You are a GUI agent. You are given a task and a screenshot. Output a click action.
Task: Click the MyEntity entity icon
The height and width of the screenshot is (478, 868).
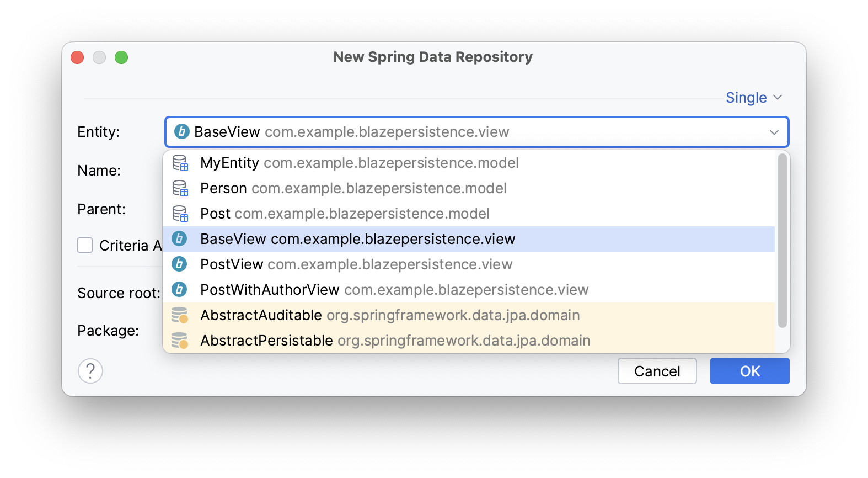pyautogui.click(x=179, y=163)
